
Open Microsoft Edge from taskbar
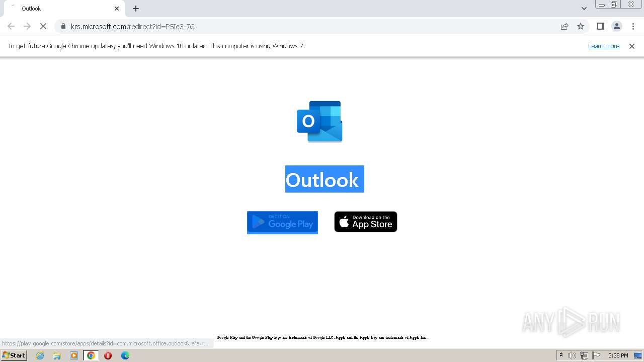pyautogui.click(x=125, y=355)
